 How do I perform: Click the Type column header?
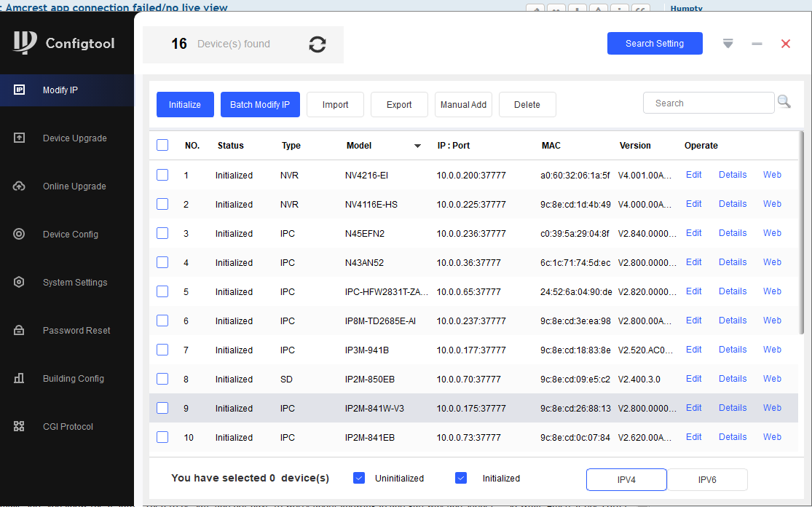(x=291, y=146)
